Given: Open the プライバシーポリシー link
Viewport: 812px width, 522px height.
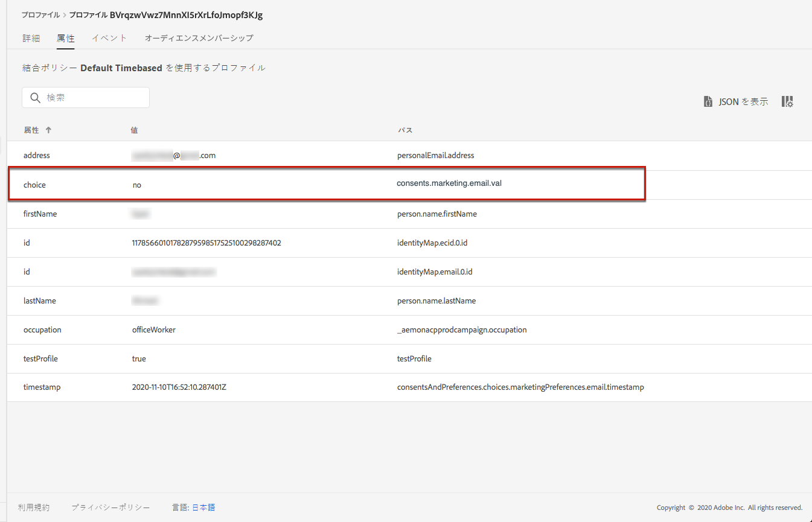Looking at the screenshot, I should [x=110, y=508].
